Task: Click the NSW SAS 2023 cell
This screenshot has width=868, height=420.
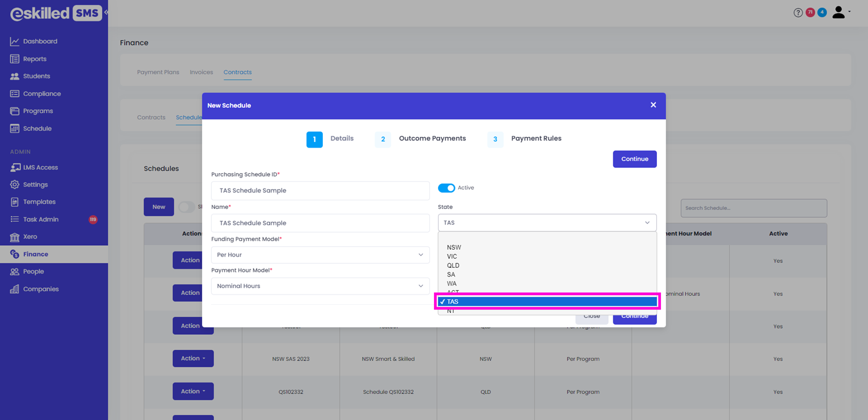Action: coord(291,359)
